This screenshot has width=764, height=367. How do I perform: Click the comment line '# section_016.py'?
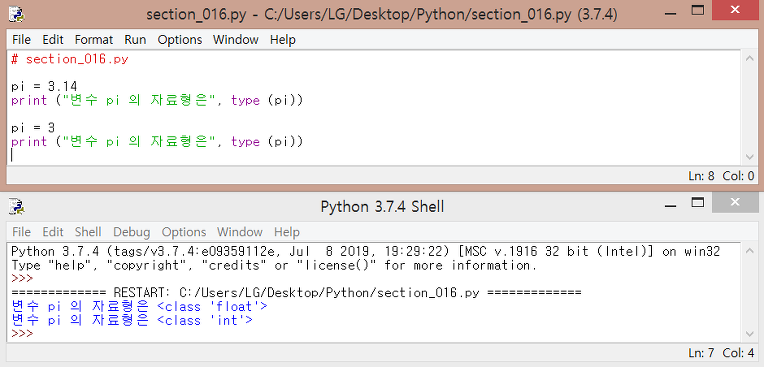70,59
